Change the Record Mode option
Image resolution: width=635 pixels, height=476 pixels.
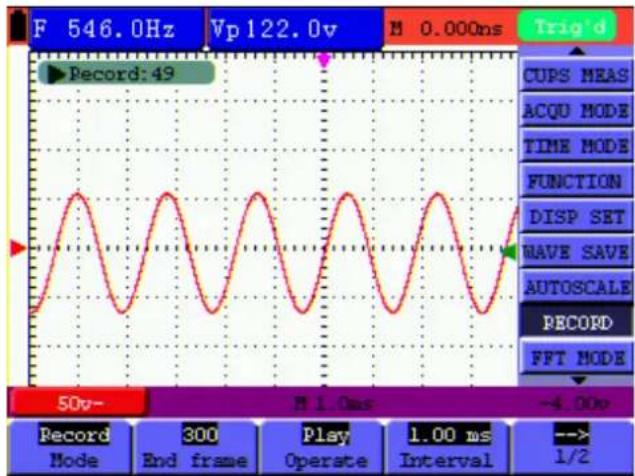point(69,447)
